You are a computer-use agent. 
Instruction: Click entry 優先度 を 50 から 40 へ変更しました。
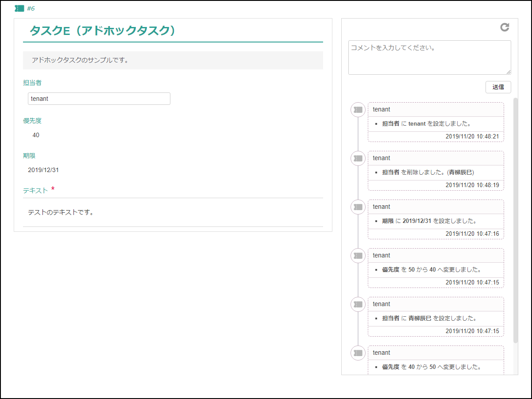432,270
